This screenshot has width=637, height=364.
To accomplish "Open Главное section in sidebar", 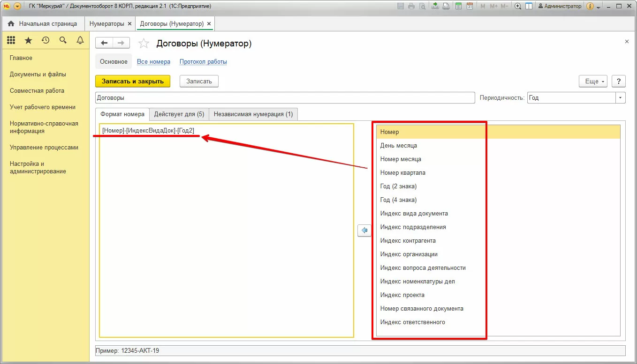I will pos(21,58).
